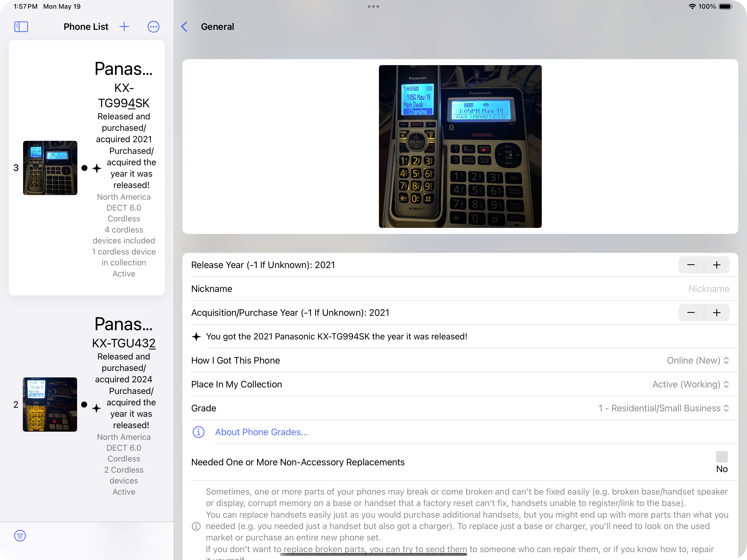Tap the 1:57 PM clock in the status bar
This screenshot has height=560, width=747.
point(26,7)
